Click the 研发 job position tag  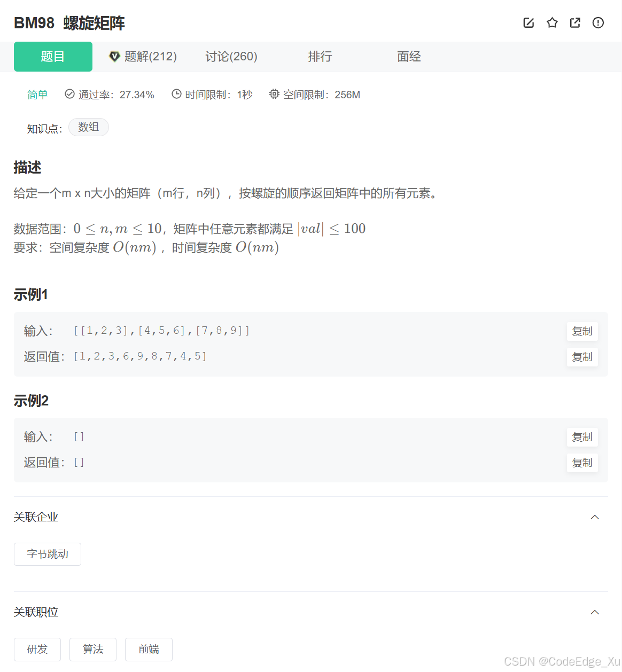click(x=37, y=649)
